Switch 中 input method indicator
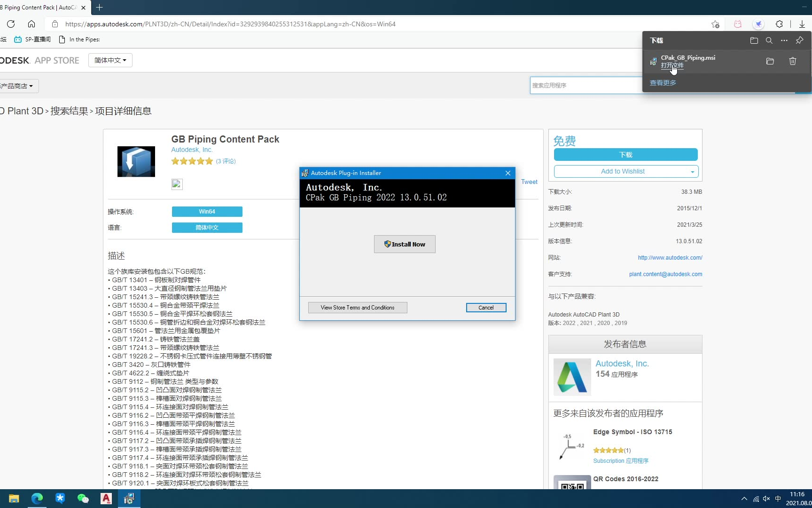 (778, 499)
